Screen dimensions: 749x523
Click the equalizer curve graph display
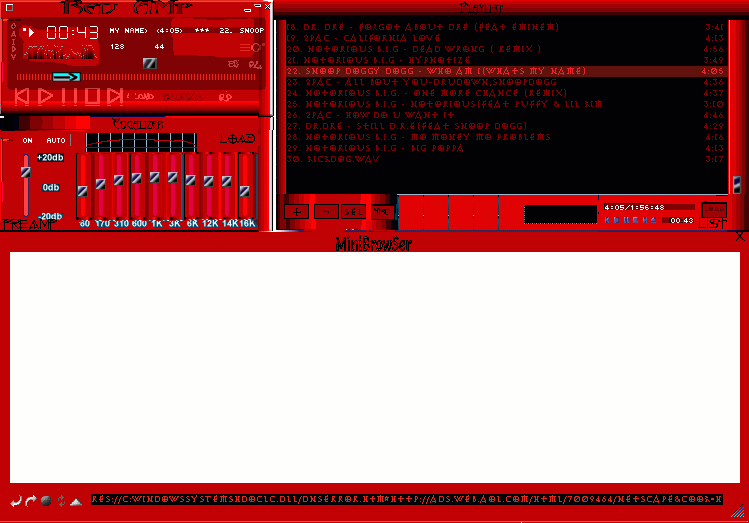click(x=141, y=142)
